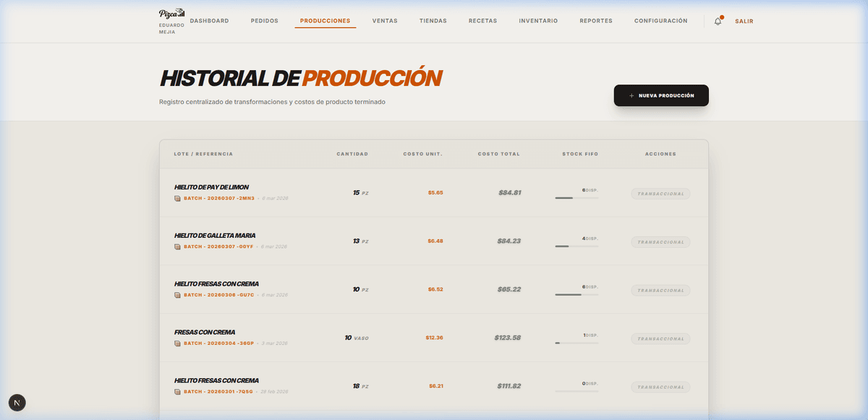Image resolution: width=868 pixels, height=420 pixels.
Task: Click the batch icon beside BATCH-20260307-00YF
Action: (177, 247)
